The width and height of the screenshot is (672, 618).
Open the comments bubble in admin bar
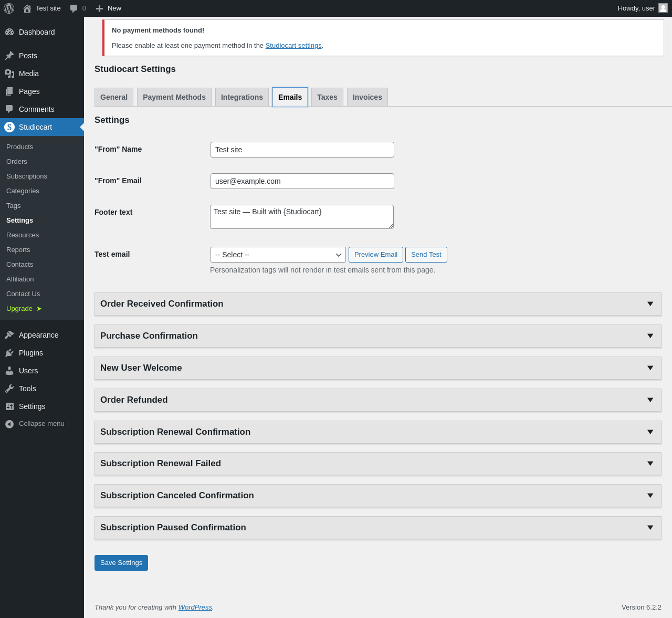pos(74,8)
